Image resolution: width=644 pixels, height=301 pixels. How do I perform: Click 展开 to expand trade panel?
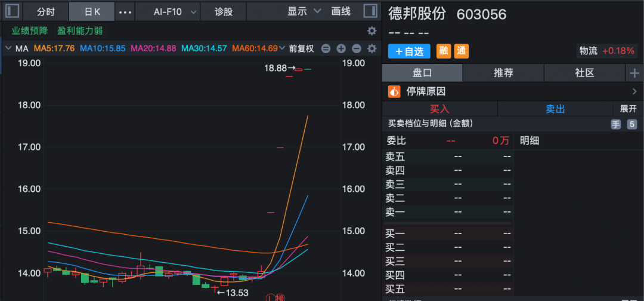[628, 109]
